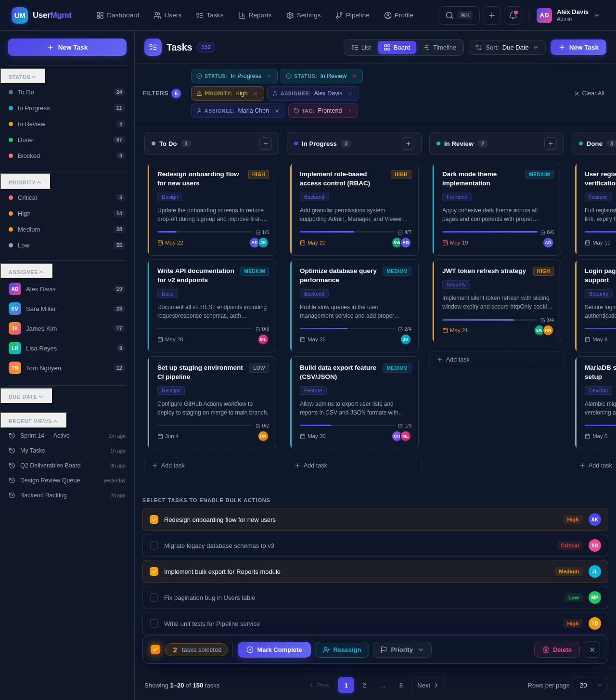Add a card to the In Review column header
616x700 pixels.
[551, 143]
